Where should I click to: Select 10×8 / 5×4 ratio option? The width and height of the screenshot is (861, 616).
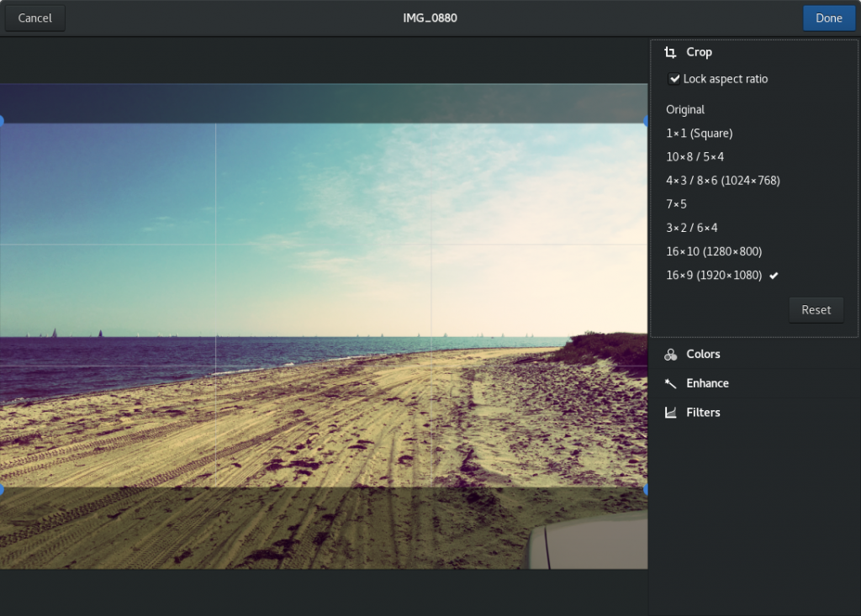(695, 157)
